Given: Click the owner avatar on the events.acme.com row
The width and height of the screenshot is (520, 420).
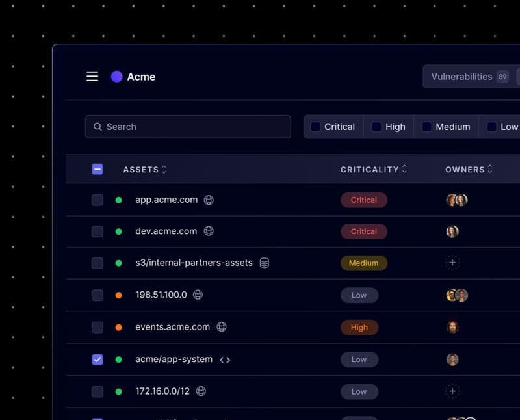Looking at the screenshot, I should [452, 327].
